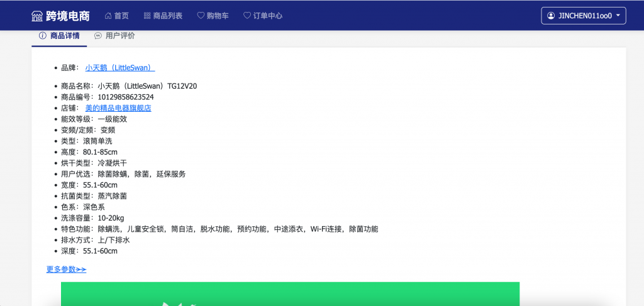Open the 小天鹅（LittleSwan） brand link

tap(120, 68)
